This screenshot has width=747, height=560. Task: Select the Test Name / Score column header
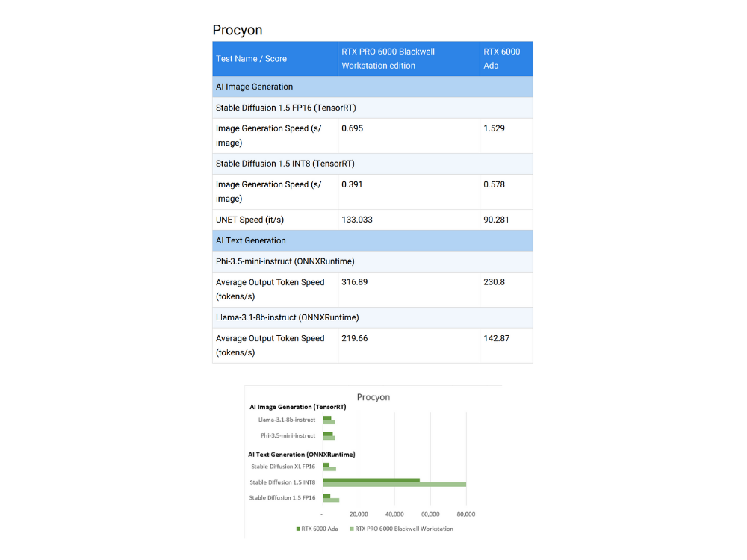click(251, 59)
